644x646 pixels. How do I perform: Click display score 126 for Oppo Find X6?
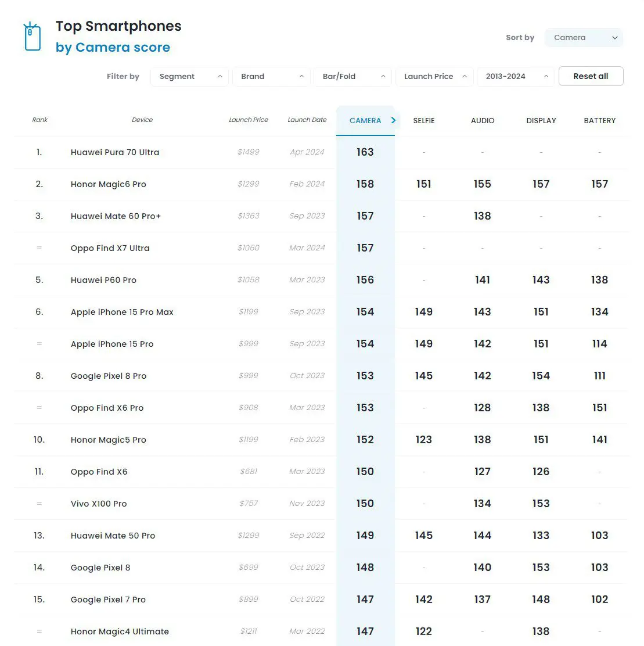541,472
